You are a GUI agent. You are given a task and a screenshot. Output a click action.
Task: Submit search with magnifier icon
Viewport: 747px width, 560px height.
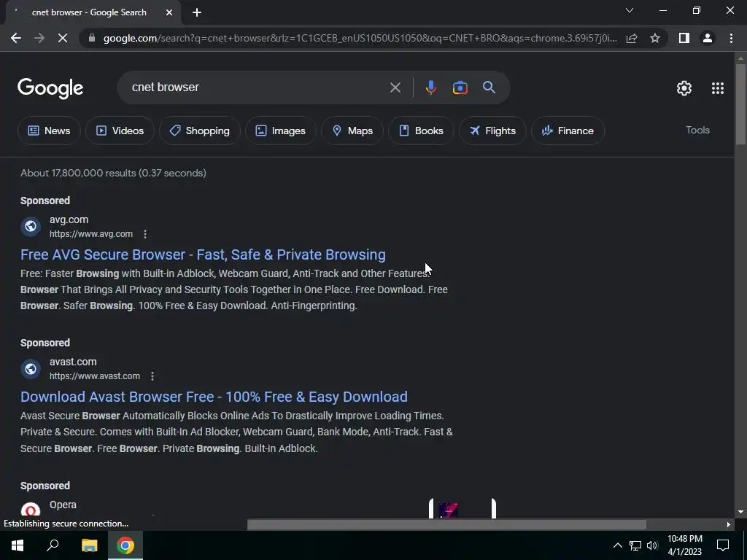[x=489, y=87]
